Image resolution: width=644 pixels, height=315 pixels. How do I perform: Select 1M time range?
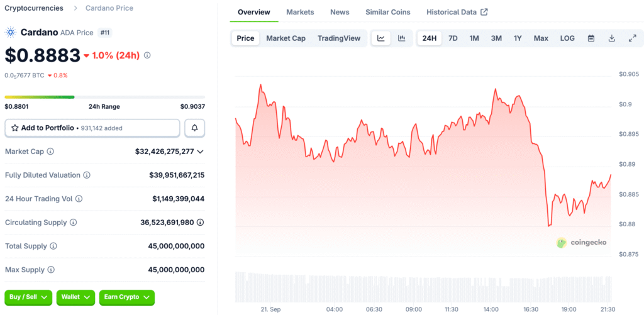pos(474,38)
